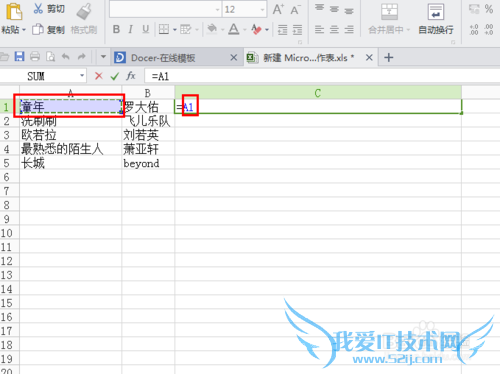Screen dimensions: 500x374
Task: Close the Docer template tab
Action: (234, 58)
